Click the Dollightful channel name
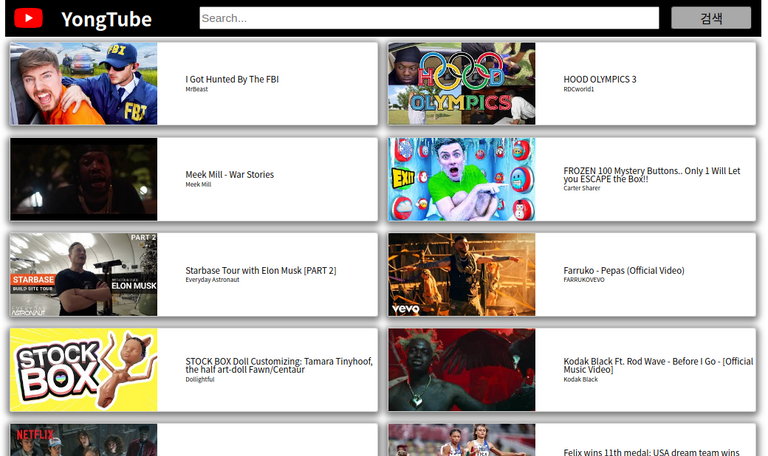Viewport: 768px width, 456px height. pos(199,379)
